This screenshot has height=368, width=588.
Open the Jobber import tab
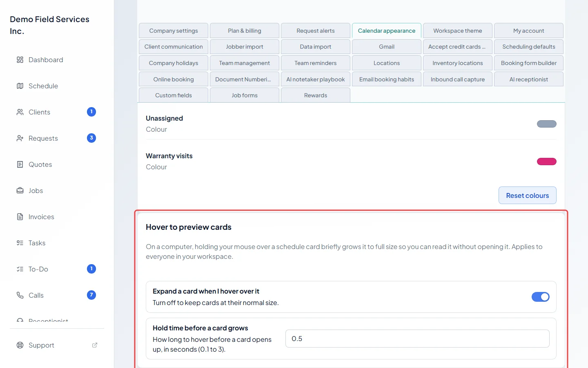pos(245,47)
